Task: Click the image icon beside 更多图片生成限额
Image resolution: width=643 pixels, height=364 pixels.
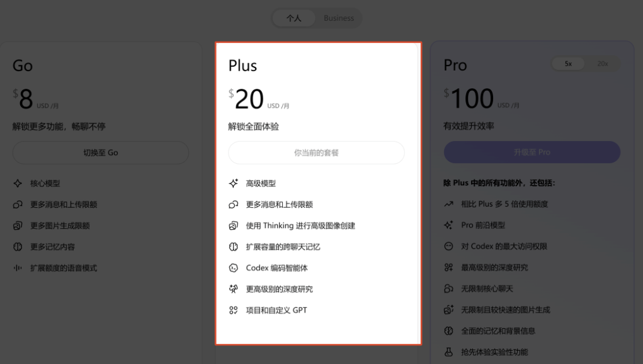Action: coord(18,225)
